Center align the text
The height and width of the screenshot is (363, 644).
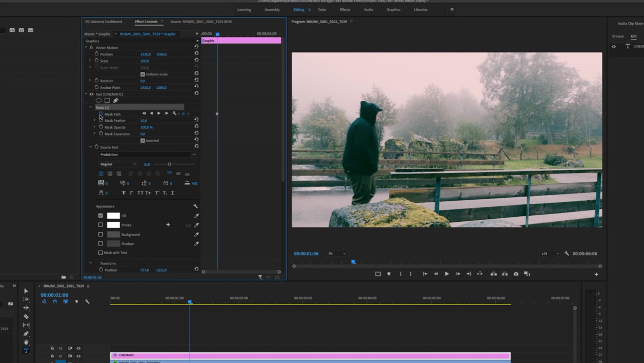point(110,174)
